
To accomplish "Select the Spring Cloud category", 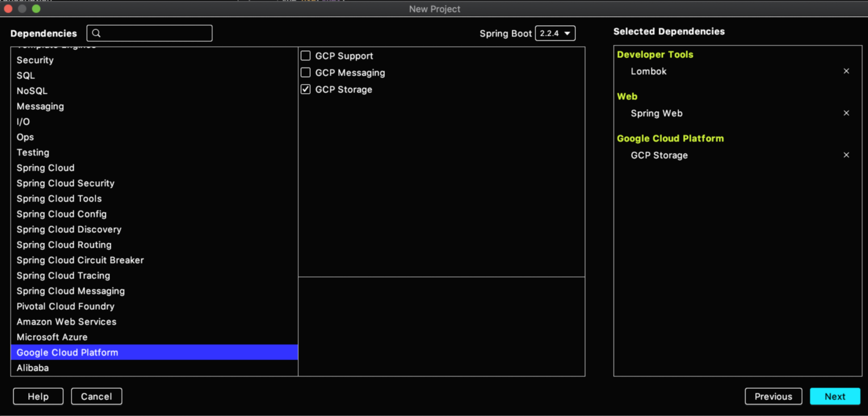I will tap(154, 168).
